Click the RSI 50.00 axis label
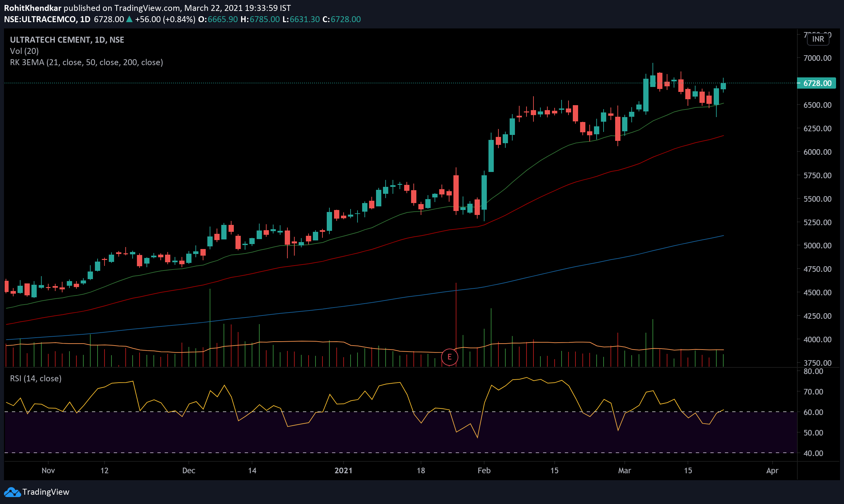This screenshot has height=504, width=844. point(813,433)
